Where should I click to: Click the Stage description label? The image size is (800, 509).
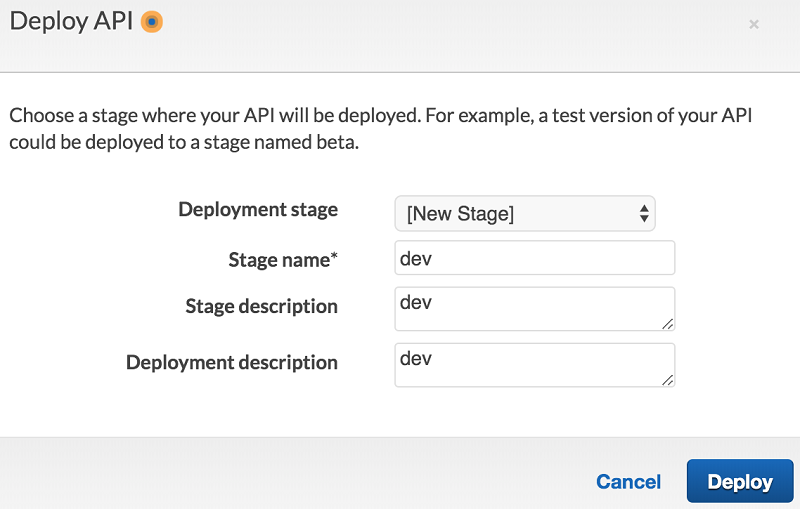point(261,306)
